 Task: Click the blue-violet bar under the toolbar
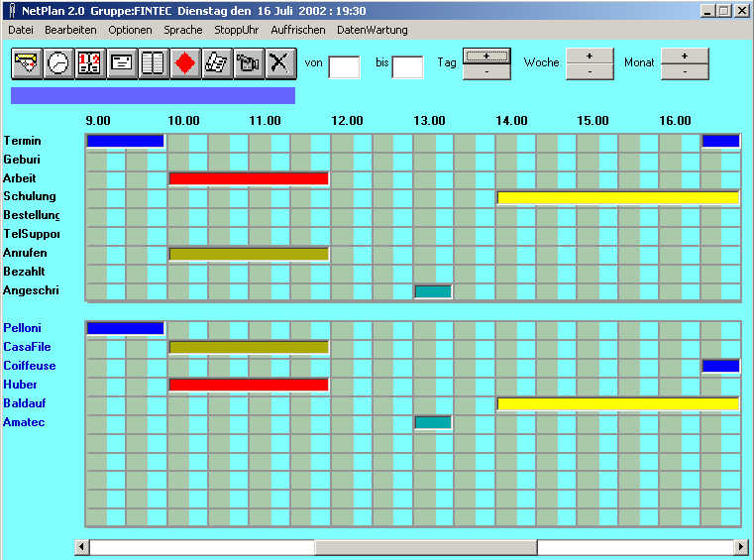(x=153, y=95)
